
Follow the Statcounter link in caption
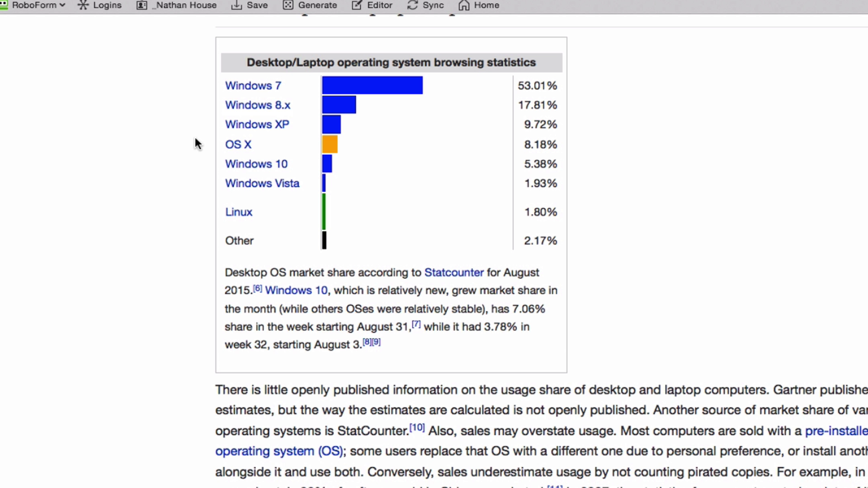[454, 272]
